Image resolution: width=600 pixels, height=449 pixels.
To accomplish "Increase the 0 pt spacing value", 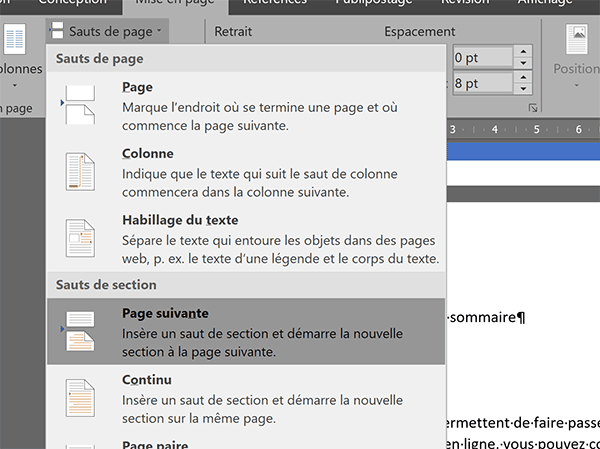I will tap(523, 52).
